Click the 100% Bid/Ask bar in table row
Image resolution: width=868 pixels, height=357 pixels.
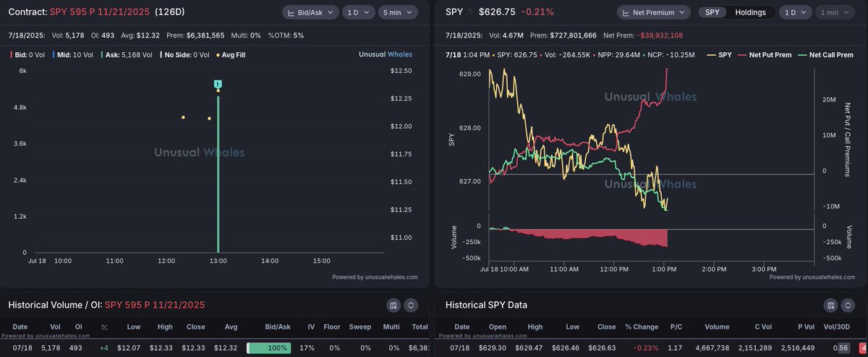[x=269, y=348]
